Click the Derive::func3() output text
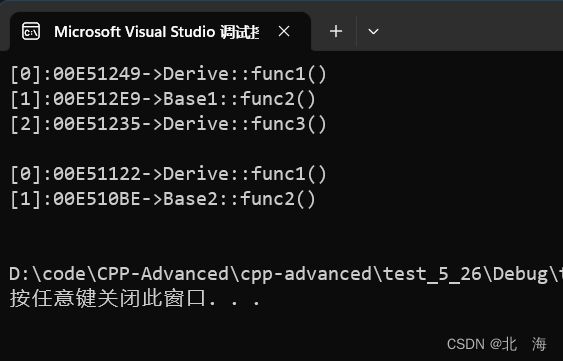Screen dimensions: 563x361 pyautogui.click(x=245, y=124)
